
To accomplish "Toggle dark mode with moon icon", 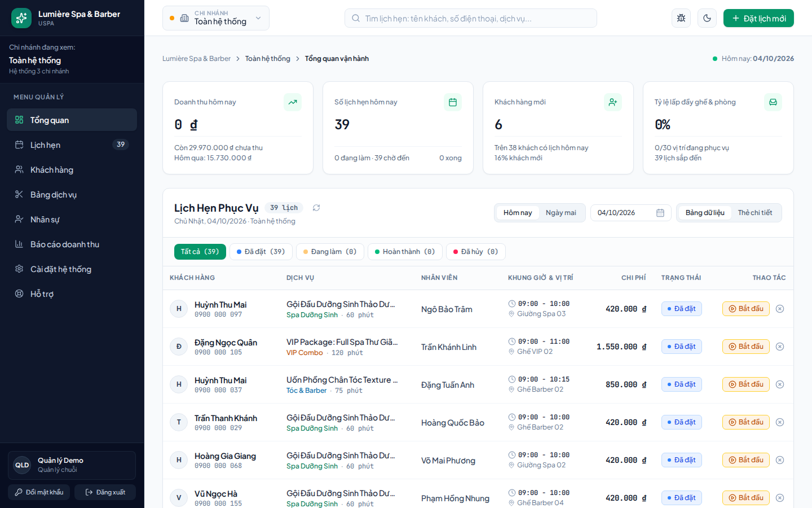I will coord(707,18).
